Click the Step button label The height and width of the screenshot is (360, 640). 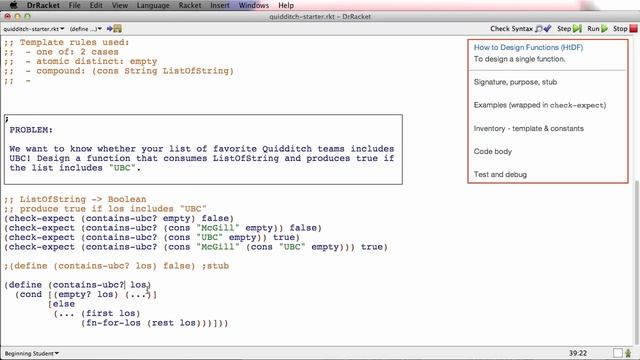tap(564, 29)
